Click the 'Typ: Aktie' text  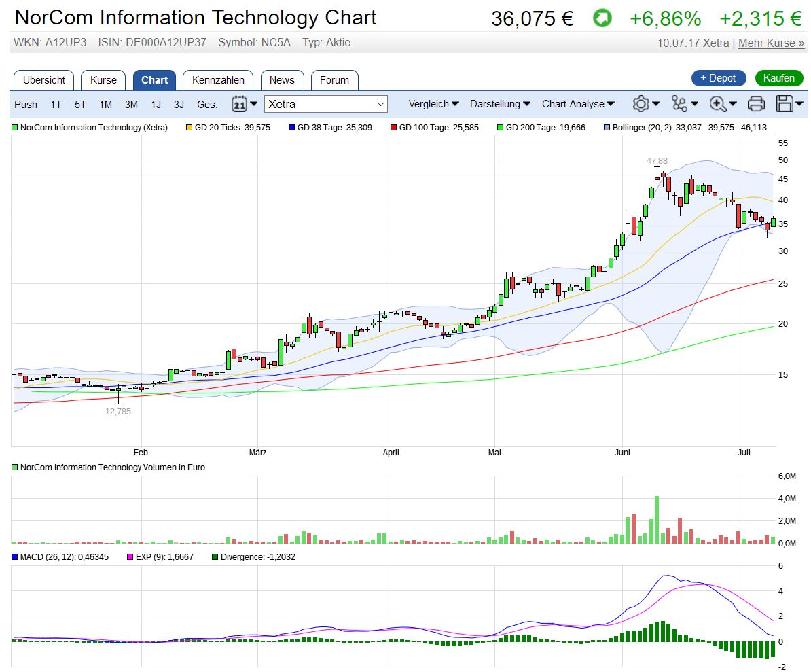(326, 42)
